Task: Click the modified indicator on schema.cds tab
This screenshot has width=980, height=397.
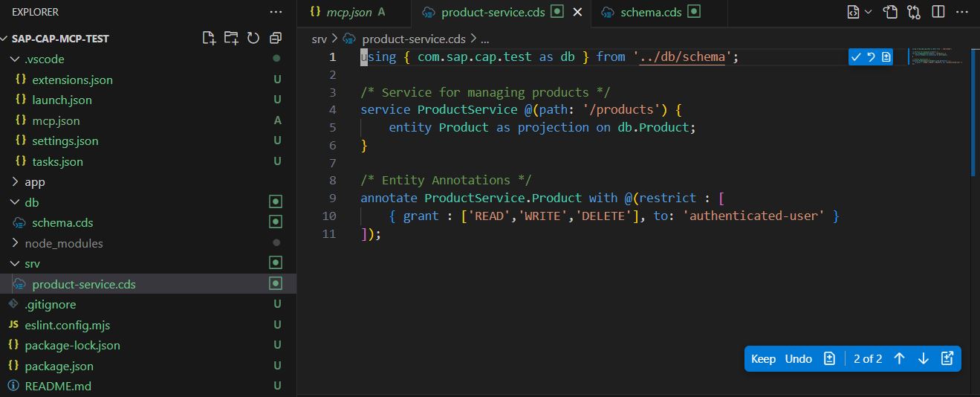Action: (694, 12)
